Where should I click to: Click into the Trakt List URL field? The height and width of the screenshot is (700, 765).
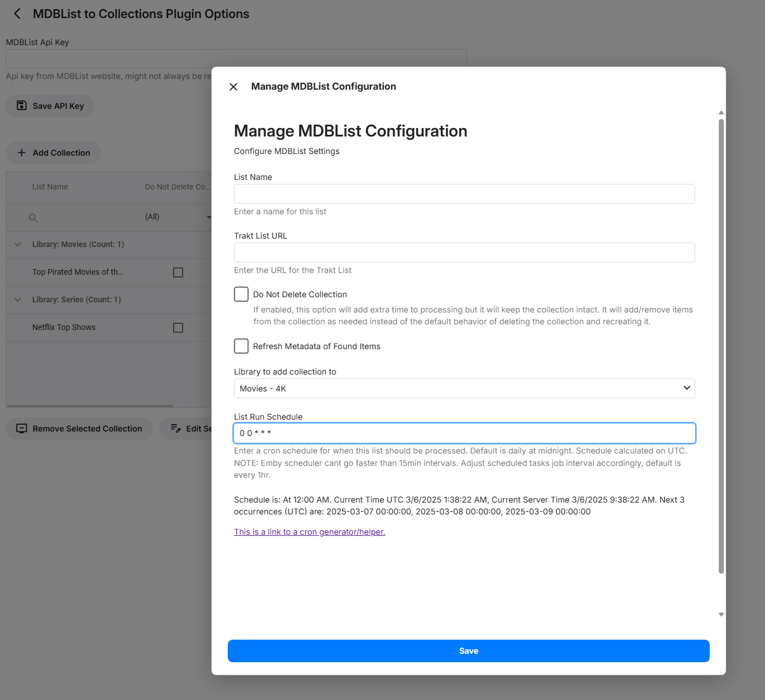click(464, 253)
